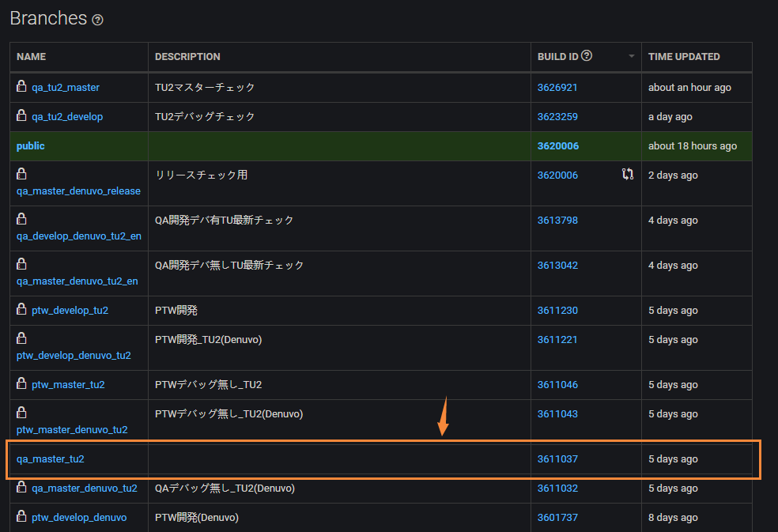Screen dimensions: 778x532
Task: Open build ID 3613042
Action: click(x=557, y=266)
